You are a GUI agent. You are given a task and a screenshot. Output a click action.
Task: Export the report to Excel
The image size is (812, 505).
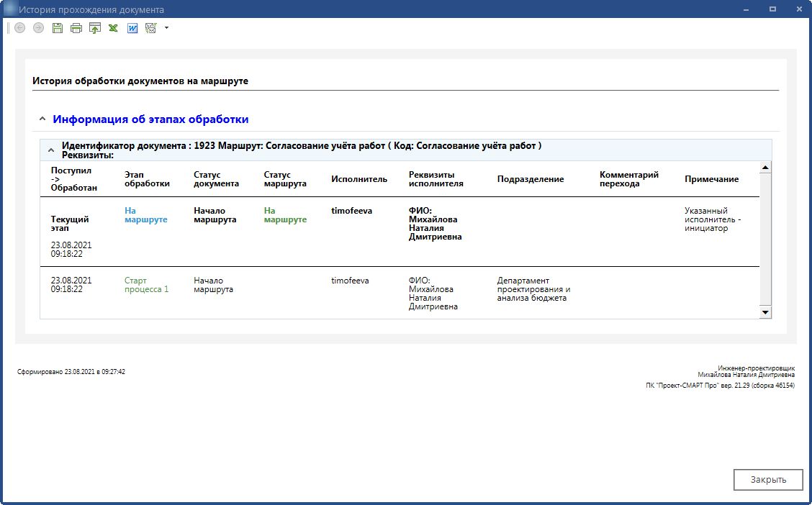point(114,28)
